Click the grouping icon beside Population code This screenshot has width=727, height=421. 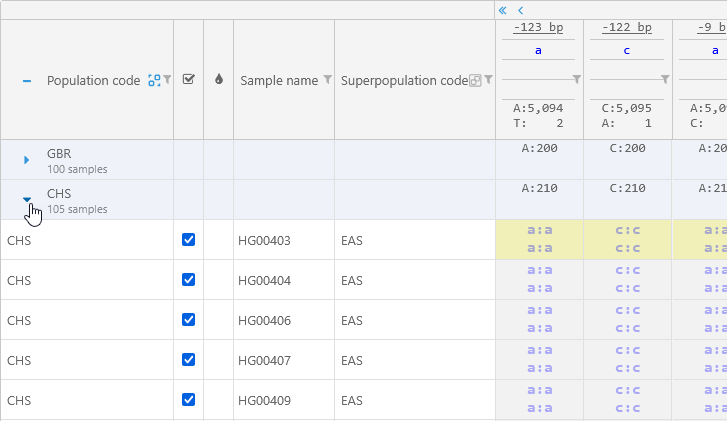point(154,80)
